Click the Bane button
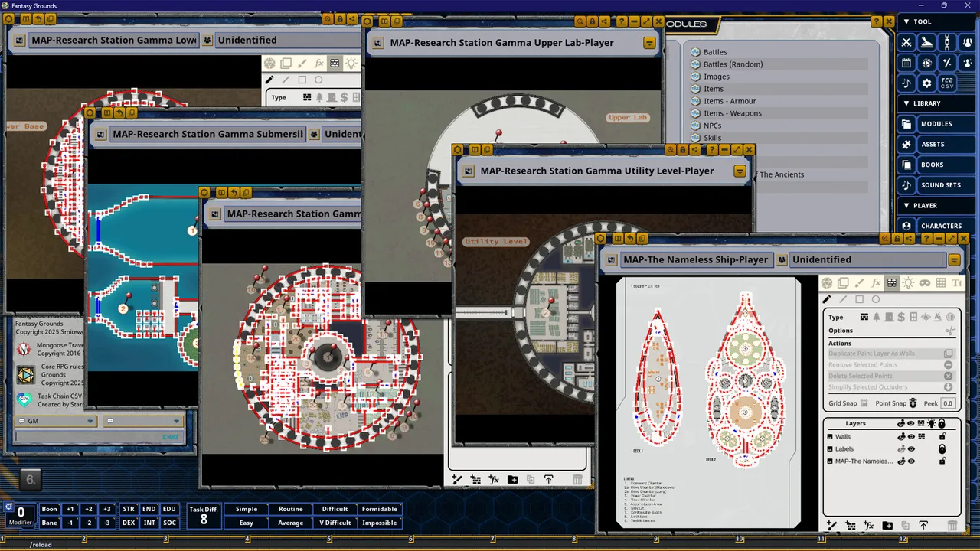This screenshot has width=980, height=551. click(x=49, y=523)
